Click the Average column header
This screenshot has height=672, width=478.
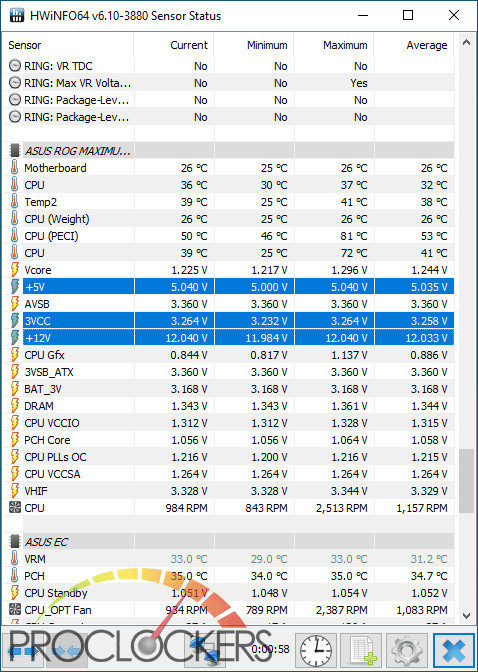coord(414,45)
